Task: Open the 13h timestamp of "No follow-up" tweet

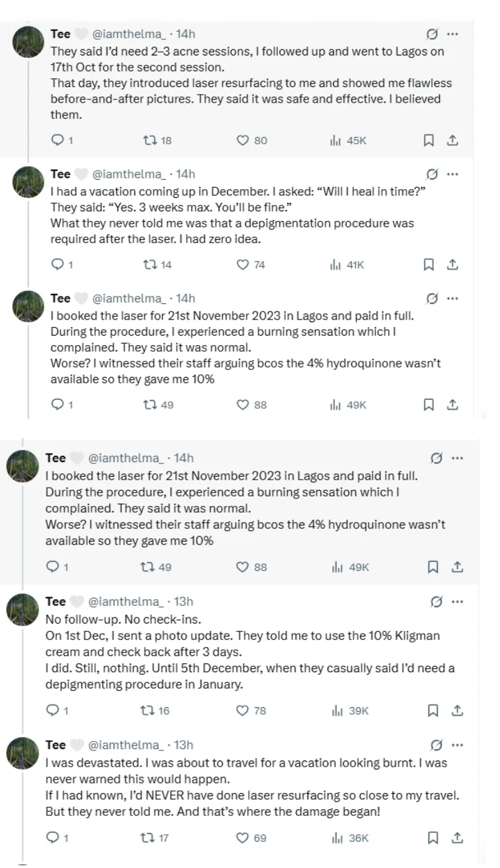Action: tap(183, 601)
